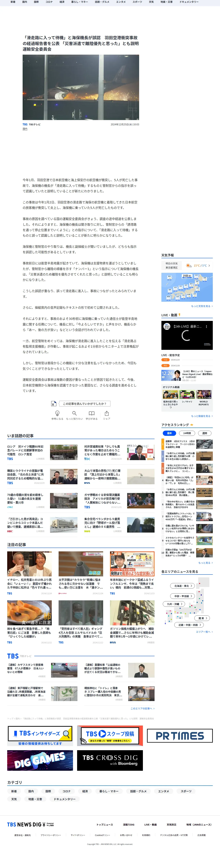Open ranking もっと見る link
Screen dimensions: 220x868
(205, 563)
